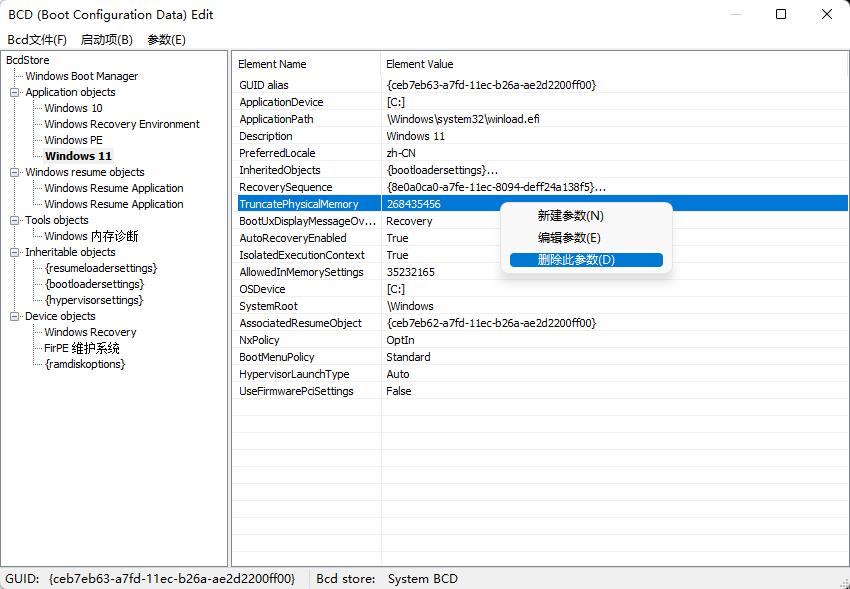Image resolution: width=850 pixels, height=589 pixels.
Task: Select Windows 10 boot entry
Action: coord(73,108)
